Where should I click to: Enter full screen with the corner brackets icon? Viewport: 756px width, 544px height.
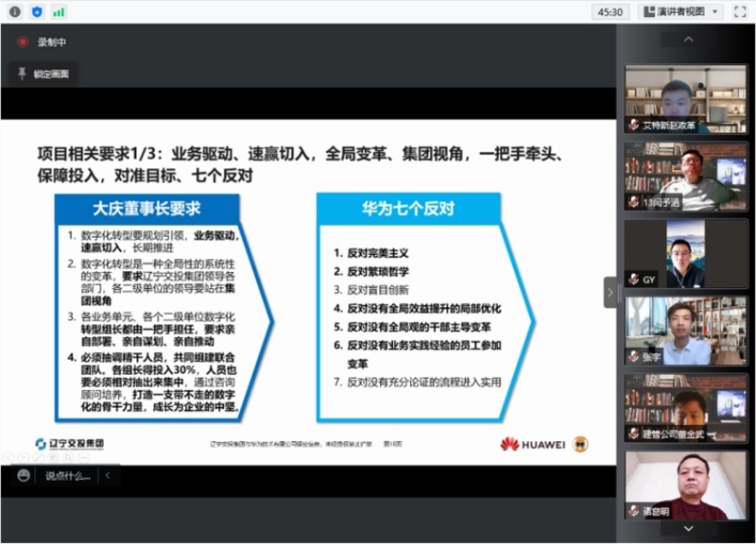pyautogui.click(x=740, y=11)
